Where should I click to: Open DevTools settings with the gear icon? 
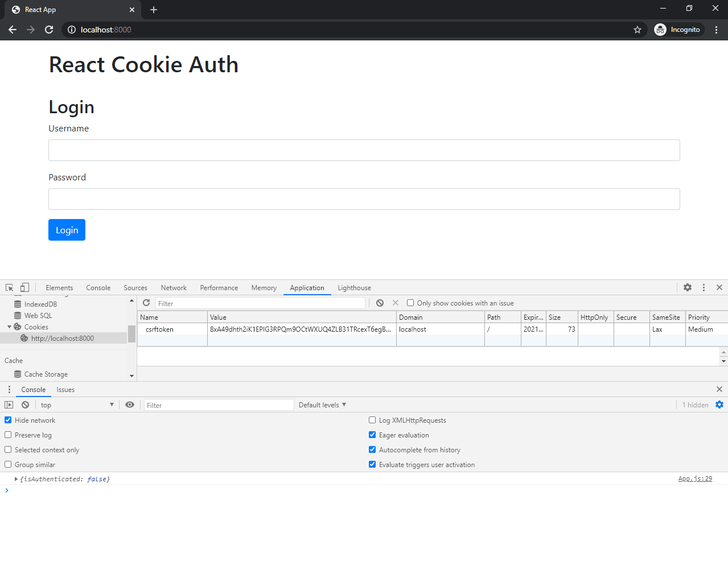pyautogui.click(x=688, y=287)
